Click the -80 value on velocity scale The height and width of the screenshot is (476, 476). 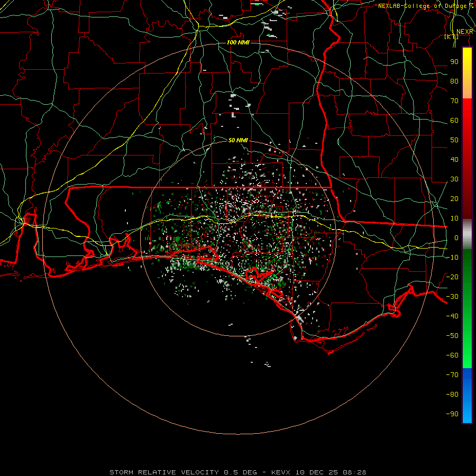click(x=452, y=395)
